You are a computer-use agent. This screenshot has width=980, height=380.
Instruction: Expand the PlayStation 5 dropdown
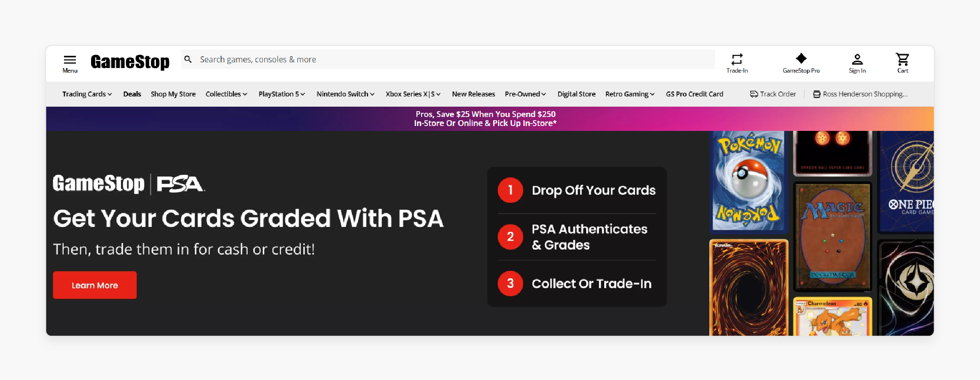tap(282, 94)
